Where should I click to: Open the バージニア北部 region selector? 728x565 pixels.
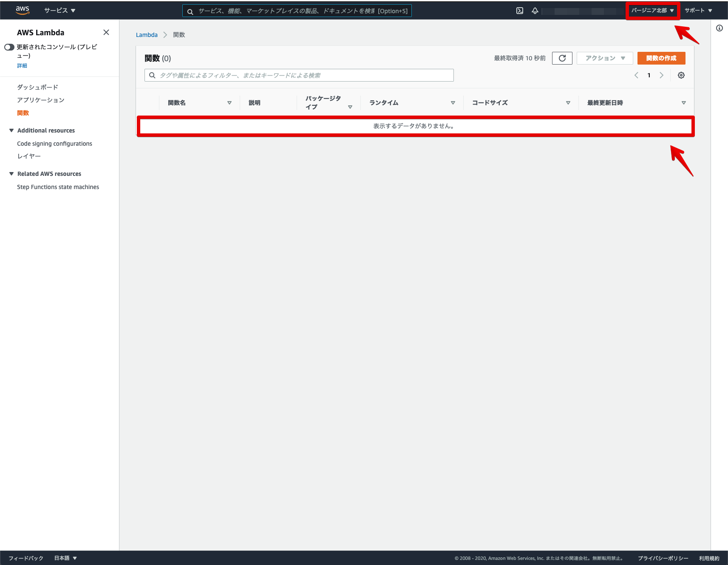point(652,11)
